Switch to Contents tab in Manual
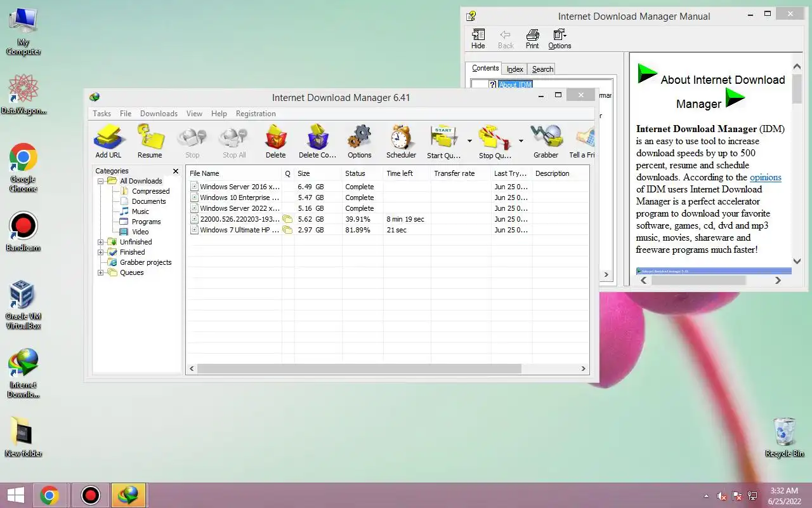The width and height of the screenshot is (812, 508). tap(485, 69)
